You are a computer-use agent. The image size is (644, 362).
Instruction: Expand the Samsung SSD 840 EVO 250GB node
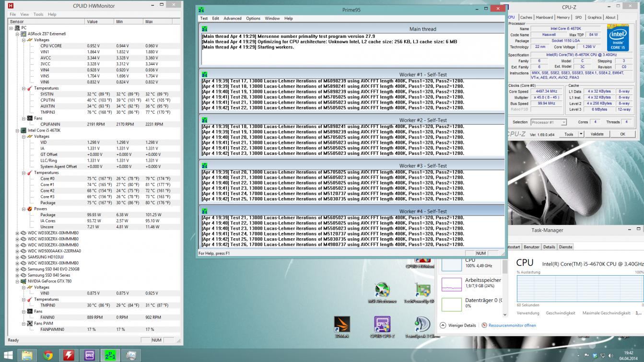(17, 269)
